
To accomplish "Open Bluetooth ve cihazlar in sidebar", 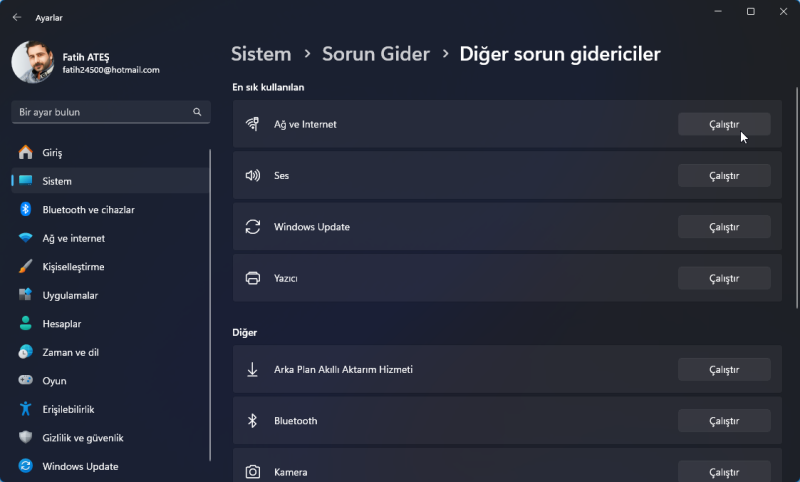I will click(x=110, y=210).
